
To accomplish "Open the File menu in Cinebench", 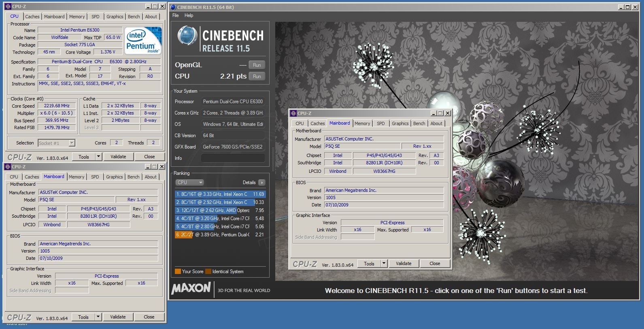I will [x=176, y=15].
